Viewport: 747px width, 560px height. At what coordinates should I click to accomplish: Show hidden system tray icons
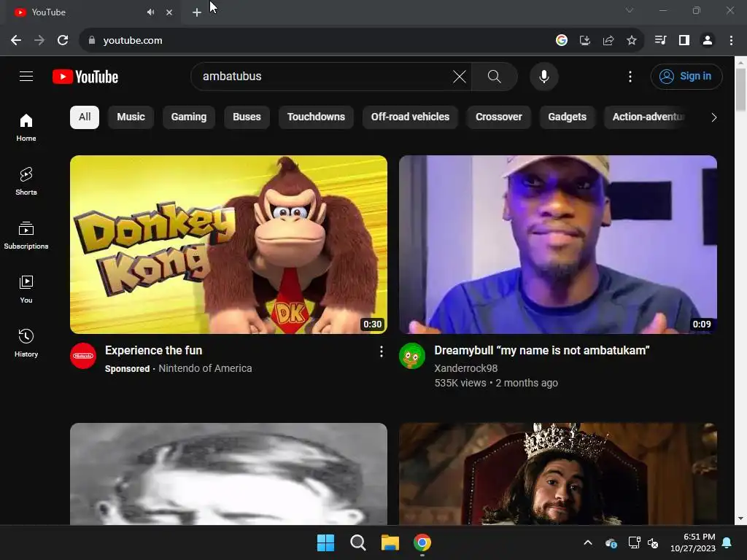click(588, 542)
